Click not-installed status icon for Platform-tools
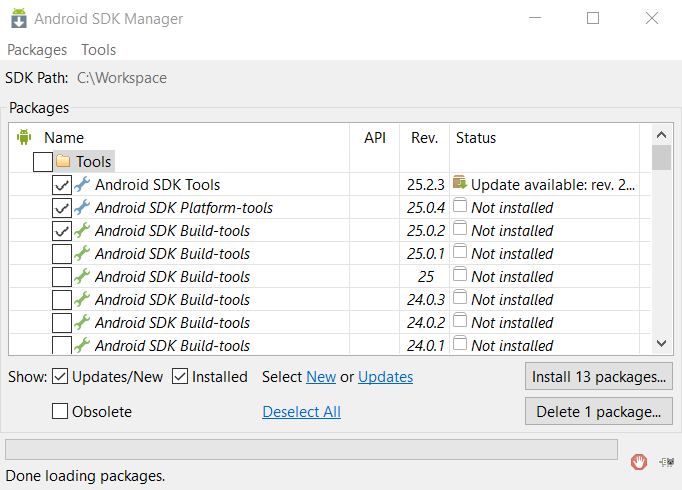The height and width of the screenshot is (490, 682). click(x=460, y=205)
